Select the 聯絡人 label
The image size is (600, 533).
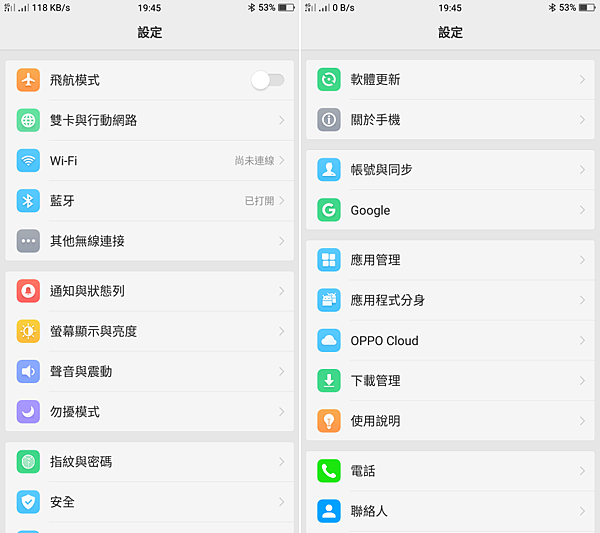coord(369,511)
